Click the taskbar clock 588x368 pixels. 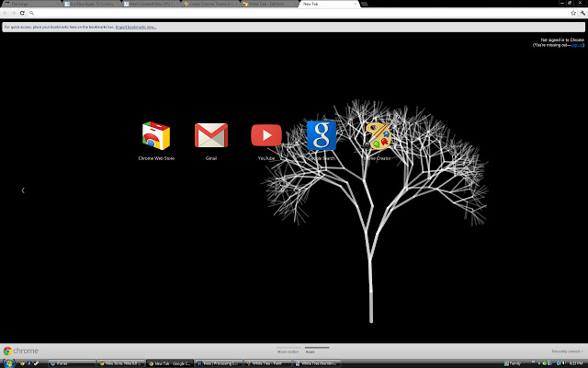576,363
